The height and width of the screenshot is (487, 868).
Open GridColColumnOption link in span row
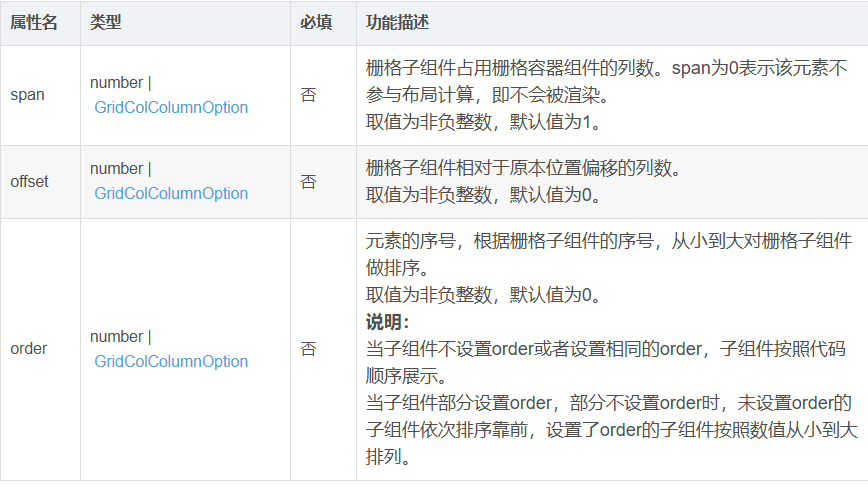(x=171, y=107)
